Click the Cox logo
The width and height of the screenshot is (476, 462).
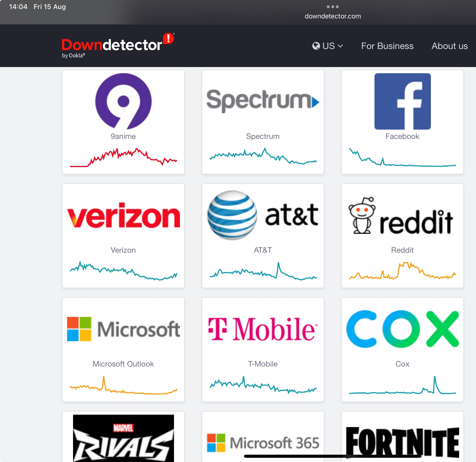click(x=402, y=329)
